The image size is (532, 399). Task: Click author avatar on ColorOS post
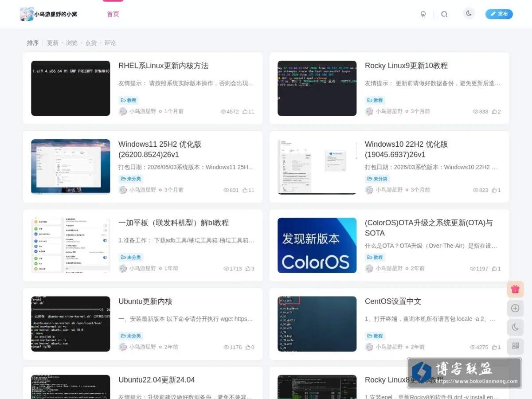(x=369, y=268)
